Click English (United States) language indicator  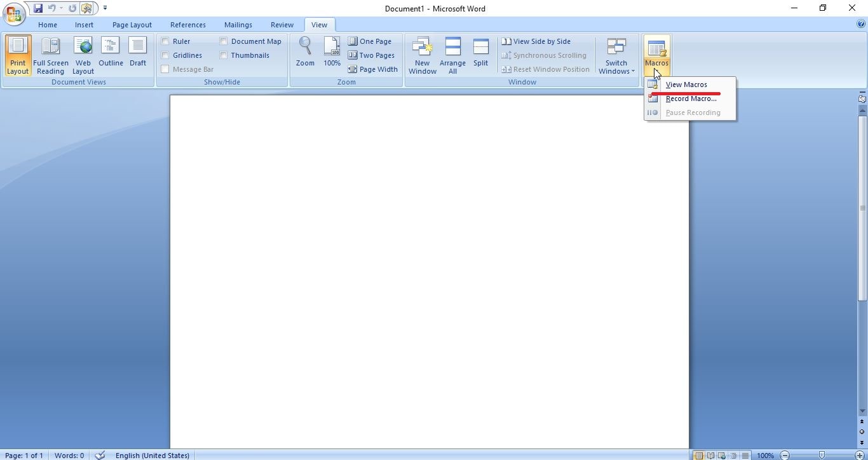click(x=153, y=455)
